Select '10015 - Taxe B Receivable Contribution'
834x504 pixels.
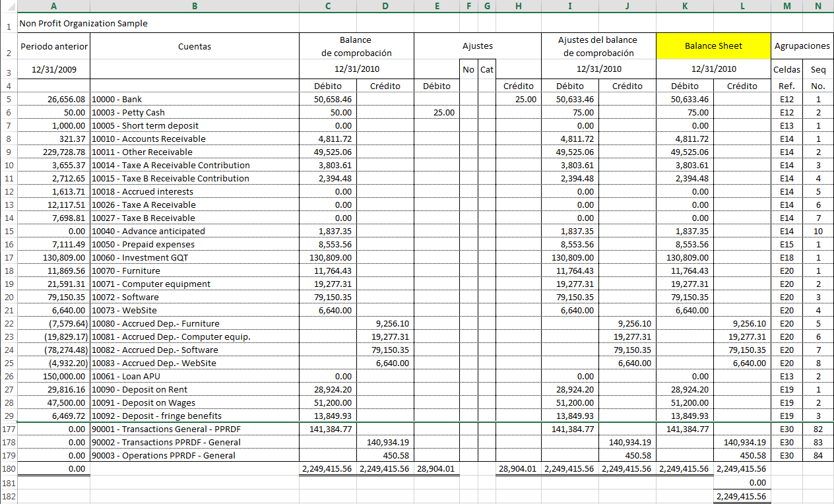click(x=194, y=178)
